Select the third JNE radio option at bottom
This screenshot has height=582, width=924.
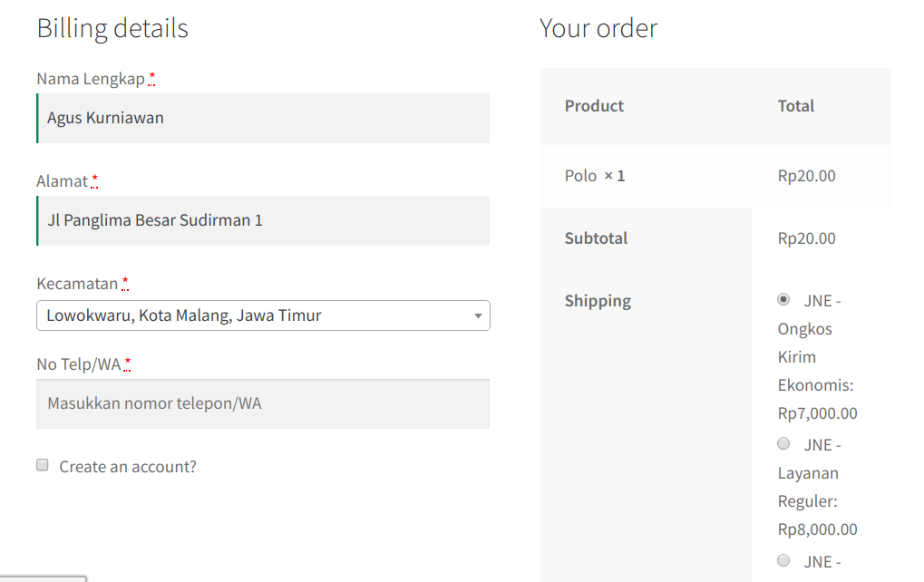[783, 560]
